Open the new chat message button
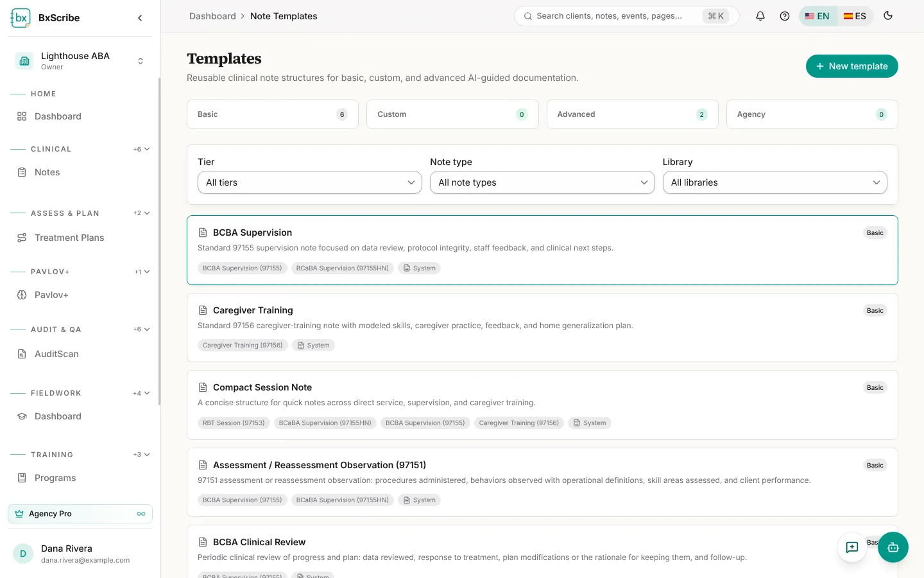This screenshot has height=578, width=924. [852, 547]
